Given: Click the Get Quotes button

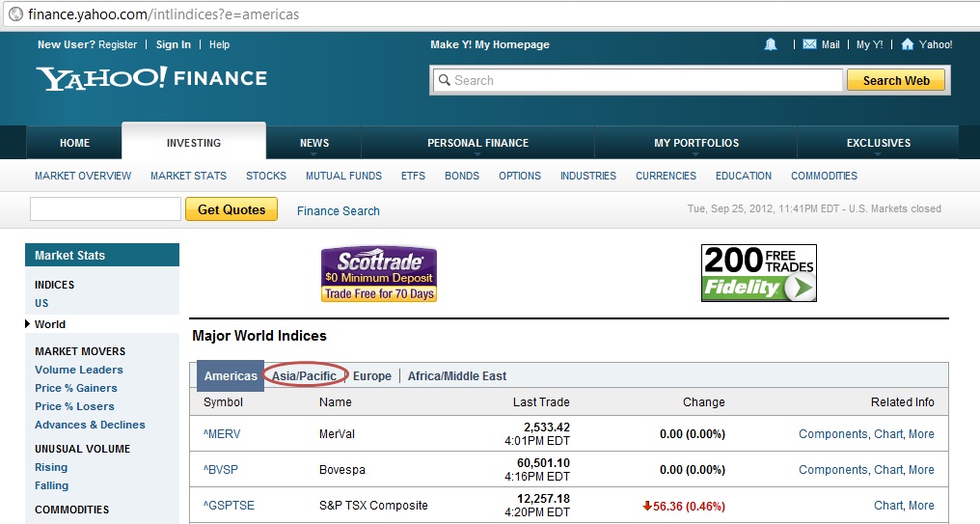Looking at the screenshot, I should pos(231,209).
